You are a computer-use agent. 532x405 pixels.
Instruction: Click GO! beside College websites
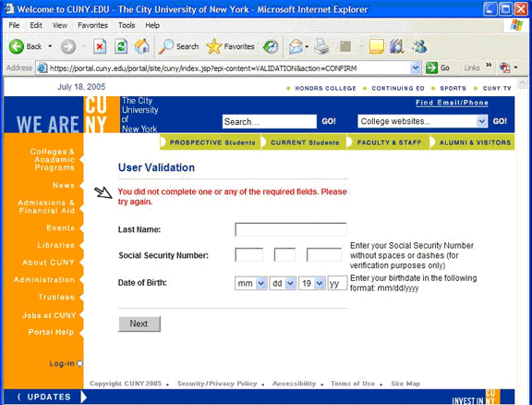(x=500, y=121)
